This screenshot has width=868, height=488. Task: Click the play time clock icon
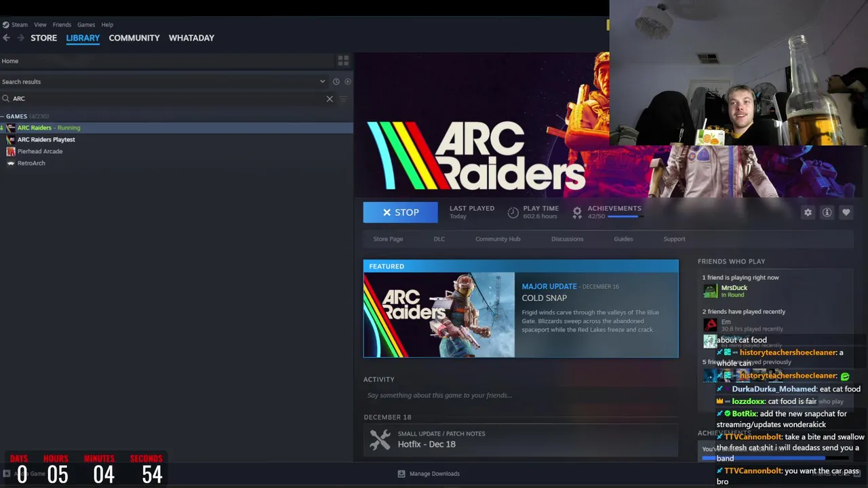[513, 213]
